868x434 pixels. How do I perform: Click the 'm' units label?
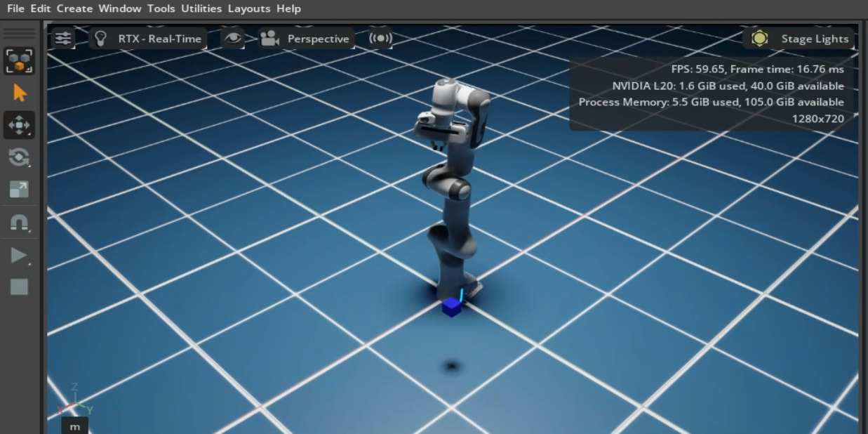click(74, 426)
